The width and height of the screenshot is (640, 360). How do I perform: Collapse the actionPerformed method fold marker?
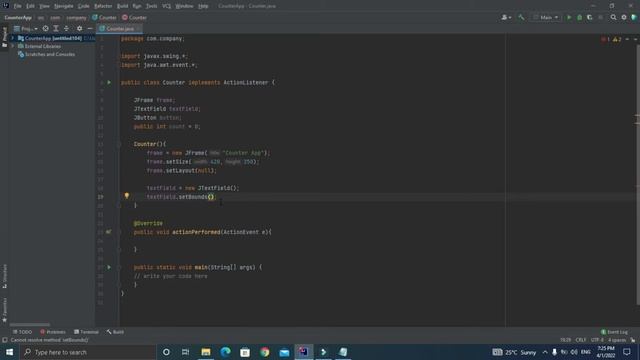[x=120, y=232]
